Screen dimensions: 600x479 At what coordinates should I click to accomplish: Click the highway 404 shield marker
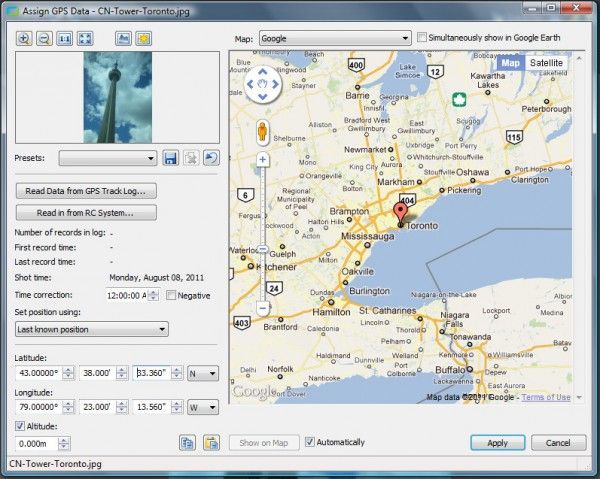pos(407,200)
